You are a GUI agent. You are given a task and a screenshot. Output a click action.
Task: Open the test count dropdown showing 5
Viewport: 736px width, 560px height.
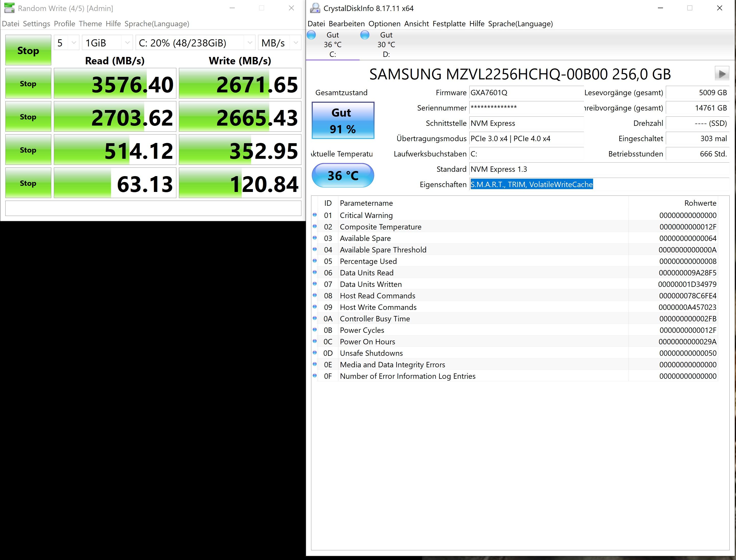point(67,43)
